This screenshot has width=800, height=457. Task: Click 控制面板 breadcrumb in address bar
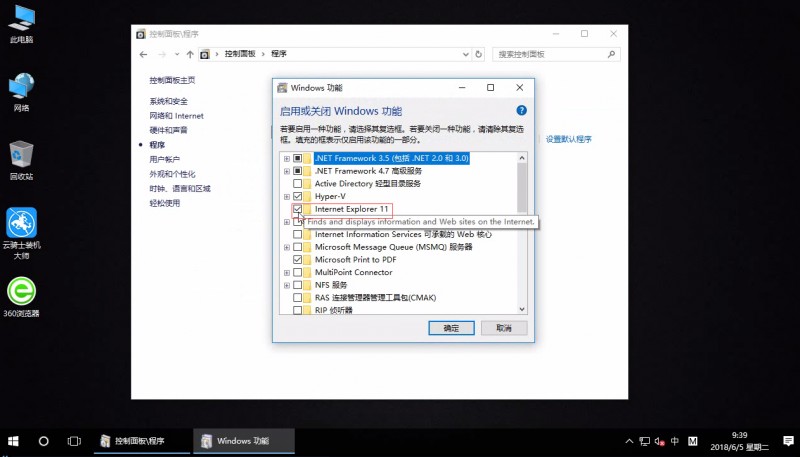pos(240,54)
